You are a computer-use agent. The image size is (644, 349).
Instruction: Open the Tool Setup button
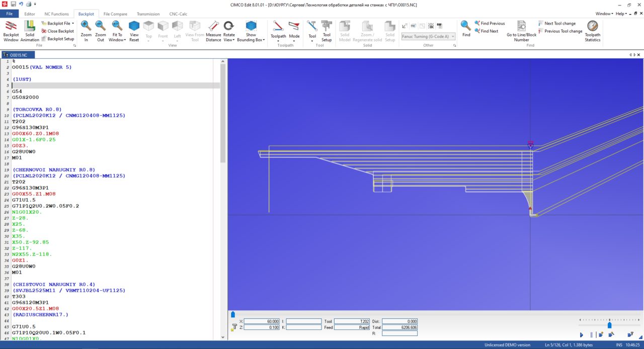click(327, 31)
